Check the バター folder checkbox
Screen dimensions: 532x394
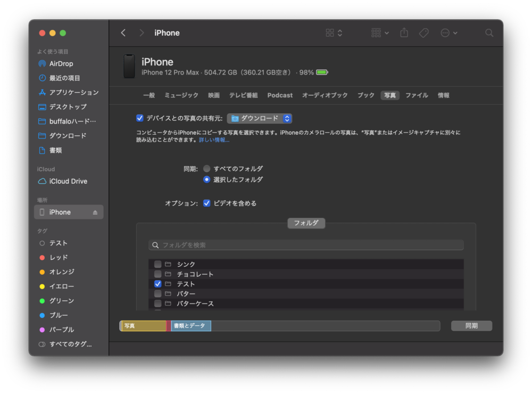tap(158, 293)
